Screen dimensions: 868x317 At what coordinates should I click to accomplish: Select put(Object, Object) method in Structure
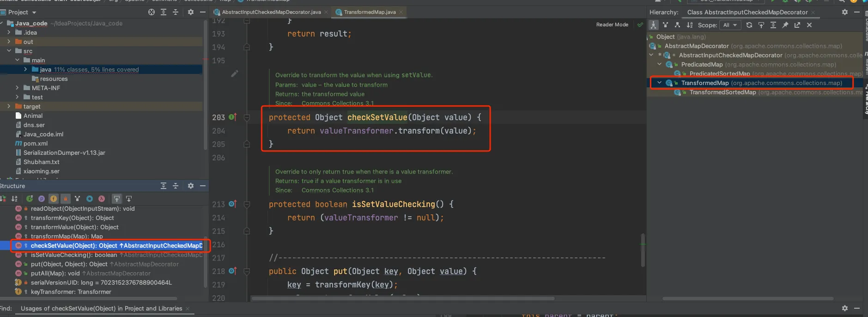coord(69,264)
